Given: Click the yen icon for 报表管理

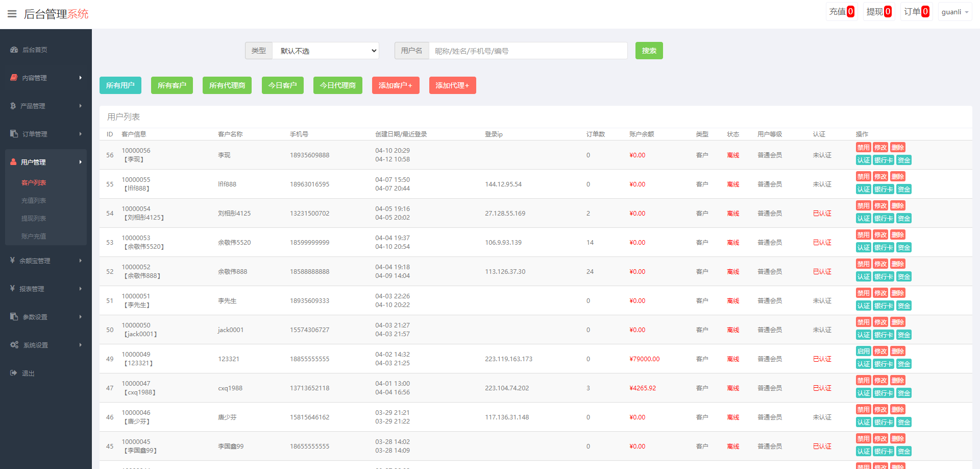Looking at the screenshot, I should [x=12, y=289].
